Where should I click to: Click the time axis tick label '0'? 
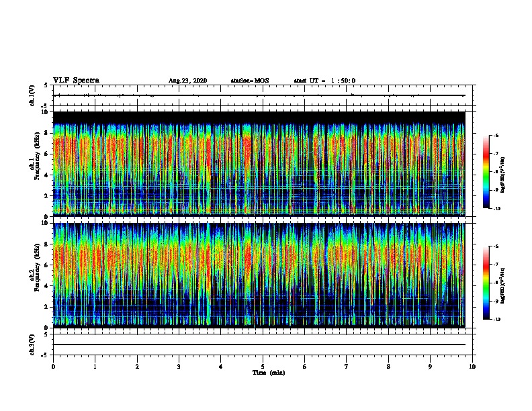(x=53, y=367)
